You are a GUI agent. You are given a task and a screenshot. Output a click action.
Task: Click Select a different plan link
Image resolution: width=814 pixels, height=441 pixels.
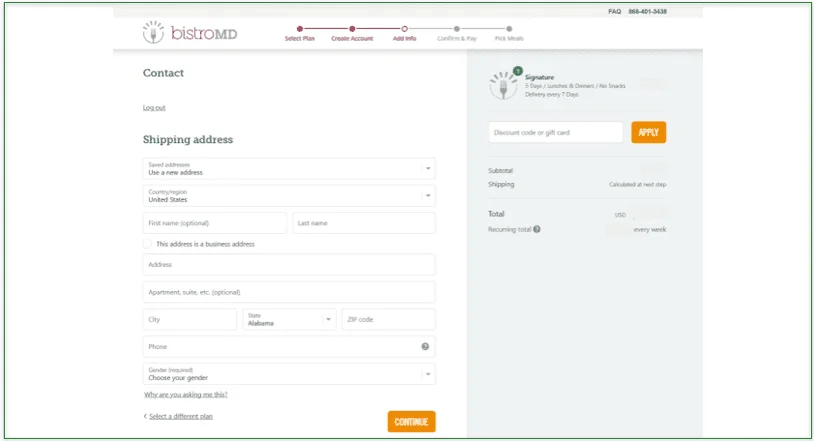[181, 416]
